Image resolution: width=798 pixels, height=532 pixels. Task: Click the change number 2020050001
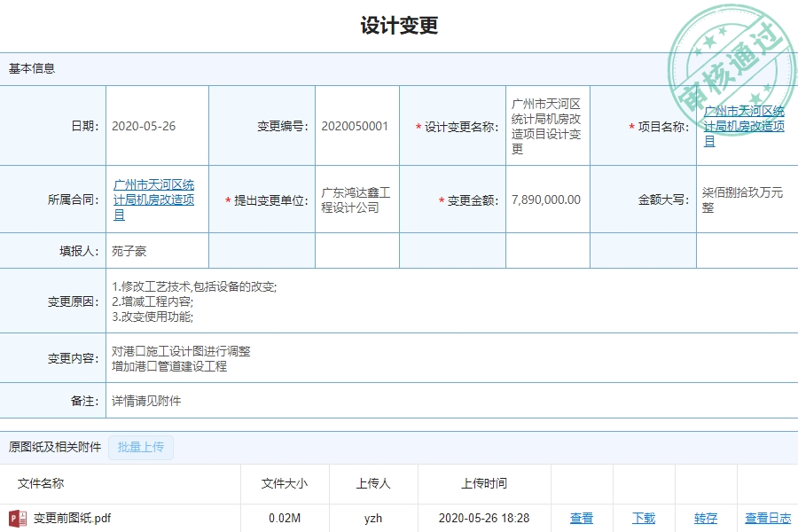(355, 126)
